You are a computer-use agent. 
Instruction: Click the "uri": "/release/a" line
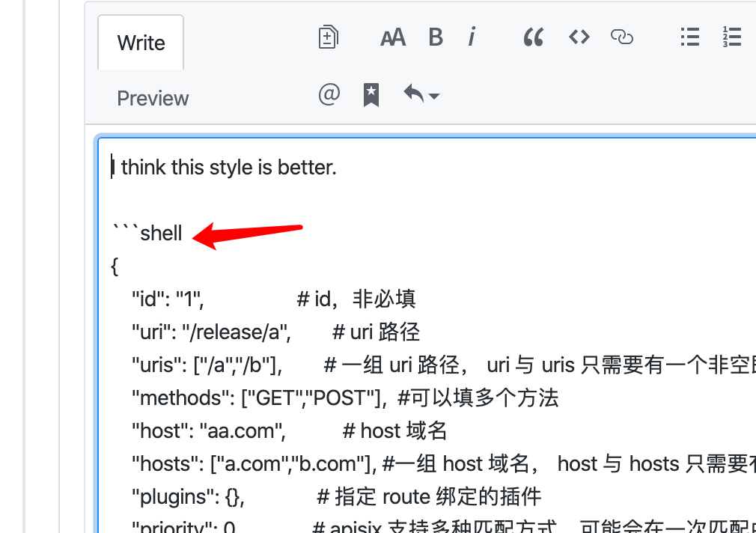tap(275, 332)
